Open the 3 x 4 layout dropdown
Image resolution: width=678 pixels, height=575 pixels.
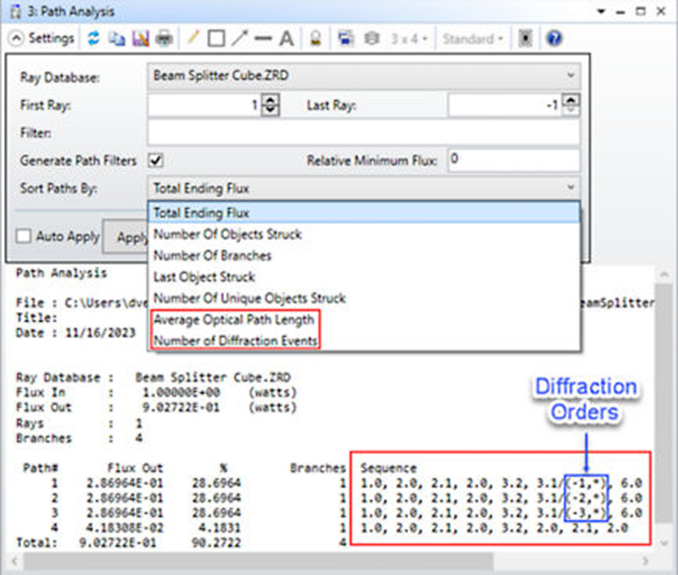pos(409,39)
